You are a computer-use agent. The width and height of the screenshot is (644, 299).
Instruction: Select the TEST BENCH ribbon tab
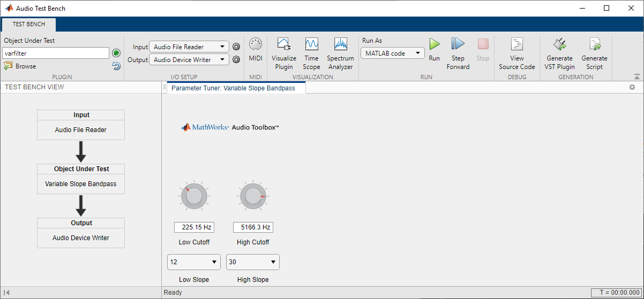29,24
